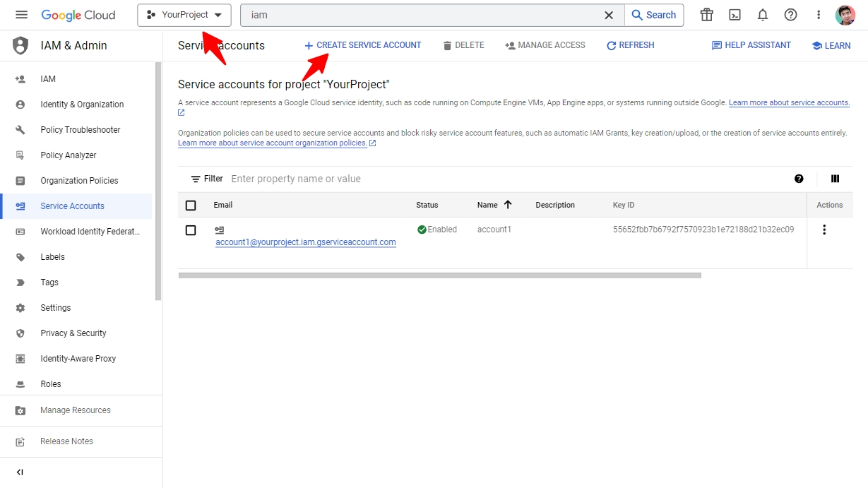Viewport: 868px width, 488px height.
Task: Open actions menu for account1
Action: (824, 230)
